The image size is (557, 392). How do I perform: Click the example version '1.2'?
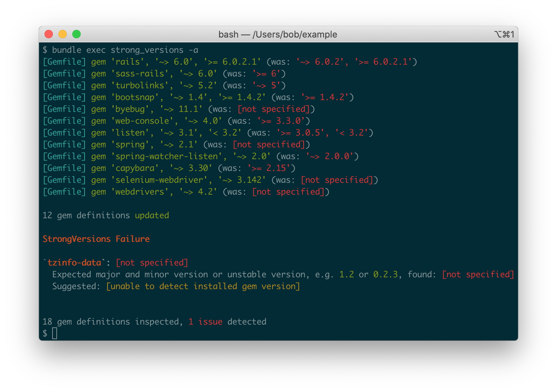click(x=347, y=275)
